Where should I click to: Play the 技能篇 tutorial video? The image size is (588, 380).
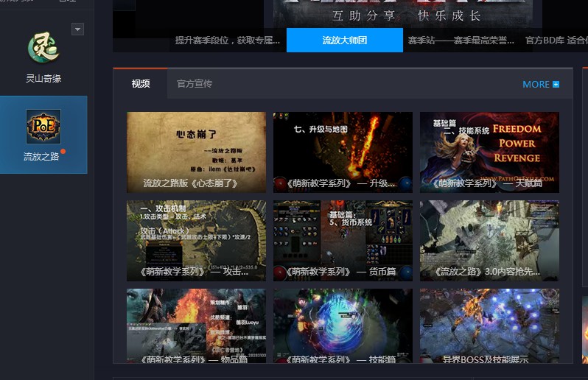click(343, 326)
